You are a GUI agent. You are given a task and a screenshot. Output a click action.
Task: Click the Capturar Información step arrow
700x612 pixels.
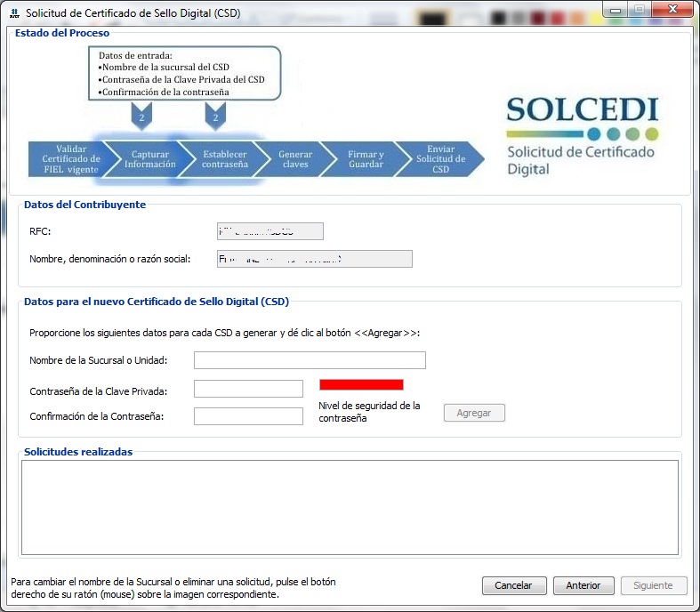pos(149,159)
